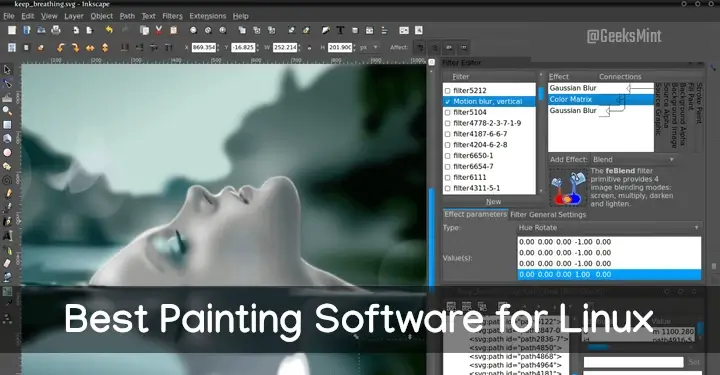Switch to Filter General Settings tab
The width and height of the screenshot is (720, 375).
[x=548, y=214]
